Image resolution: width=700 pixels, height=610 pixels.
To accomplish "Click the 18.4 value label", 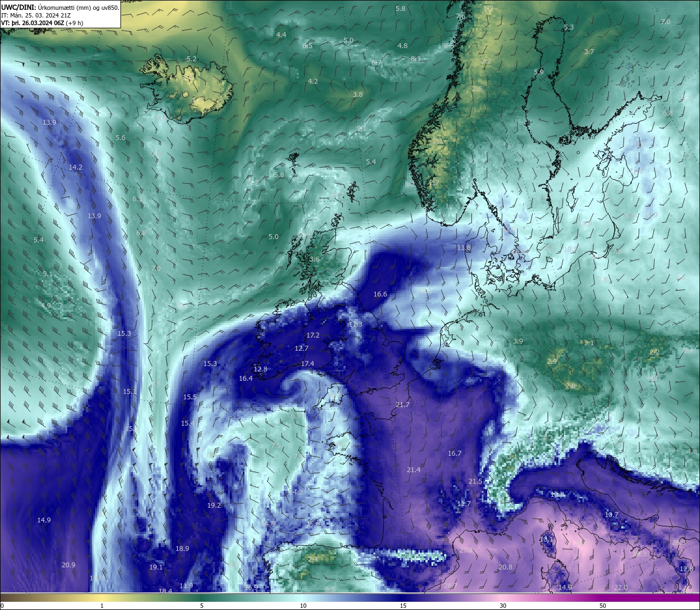I will [165, 591].
